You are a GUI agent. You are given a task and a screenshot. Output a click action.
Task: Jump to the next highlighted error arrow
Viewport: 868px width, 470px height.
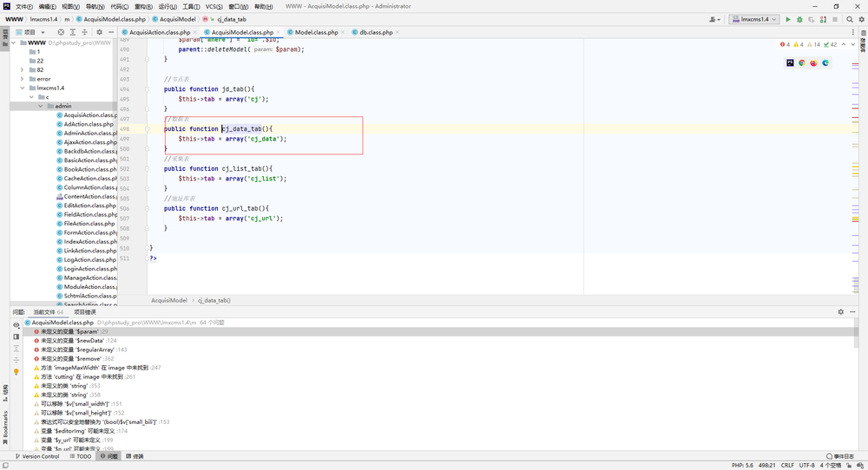click(x=853, y=44)
